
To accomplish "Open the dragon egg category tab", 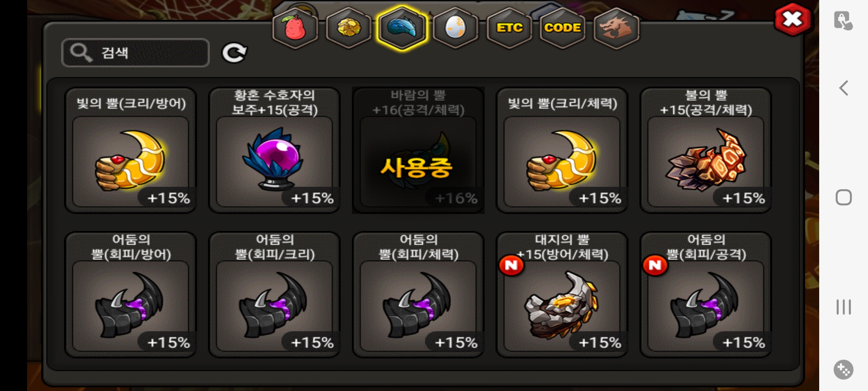I will pos(455,28).
